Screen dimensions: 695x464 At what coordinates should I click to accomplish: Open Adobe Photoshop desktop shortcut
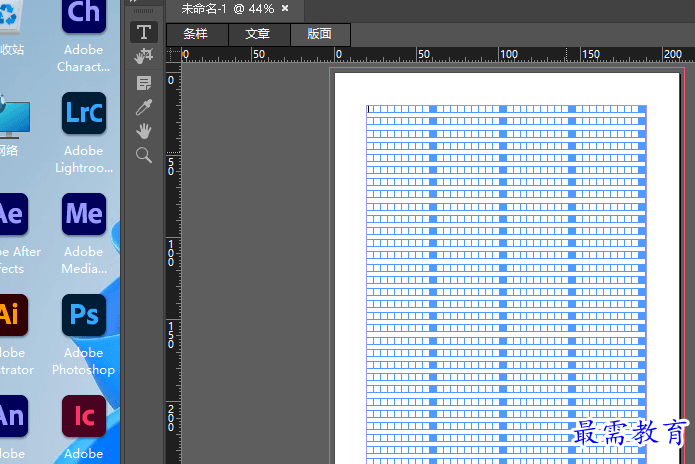83,335
